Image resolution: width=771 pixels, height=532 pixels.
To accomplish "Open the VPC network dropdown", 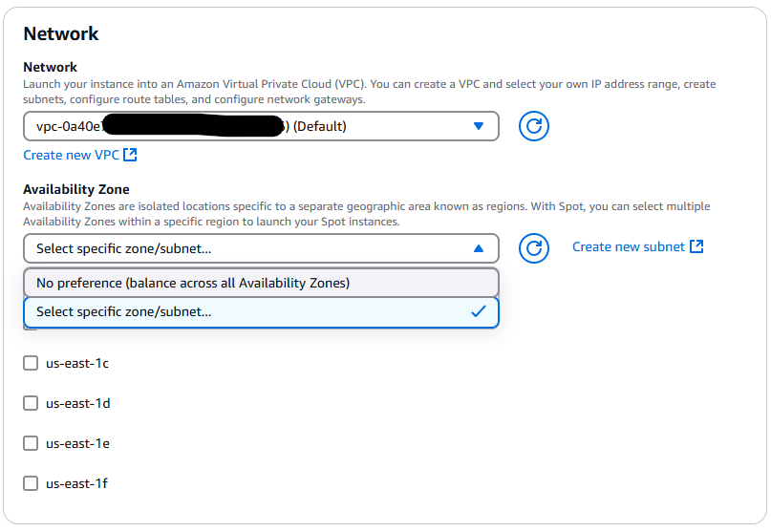I will (261, 126).
